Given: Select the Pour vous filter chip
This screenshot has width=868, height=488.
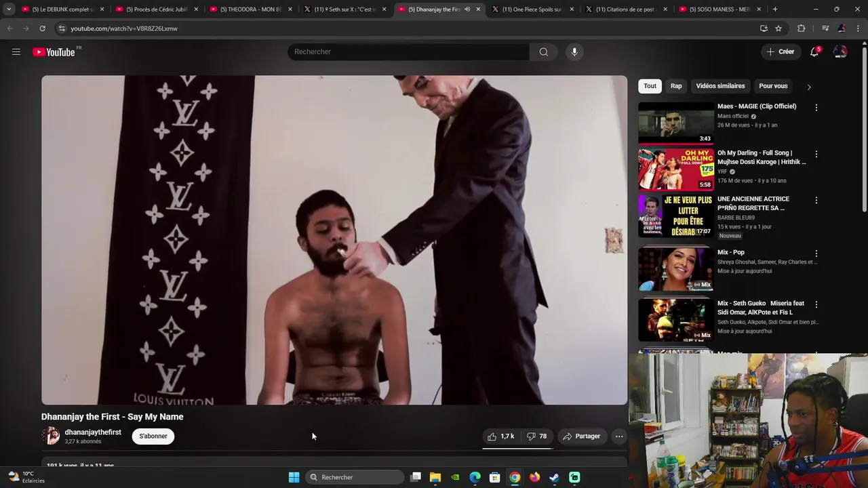Looking at the screenshot, I should pos(773,86).
